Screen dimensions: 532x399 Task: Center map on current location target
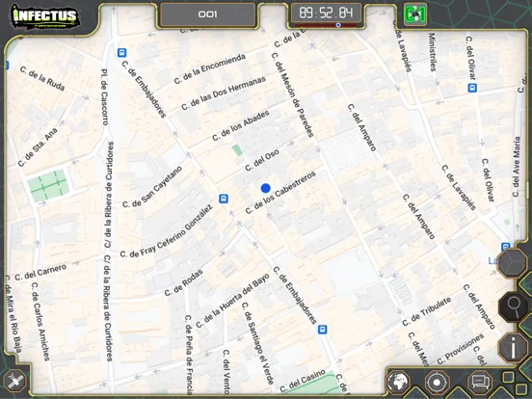click(437, 383)
